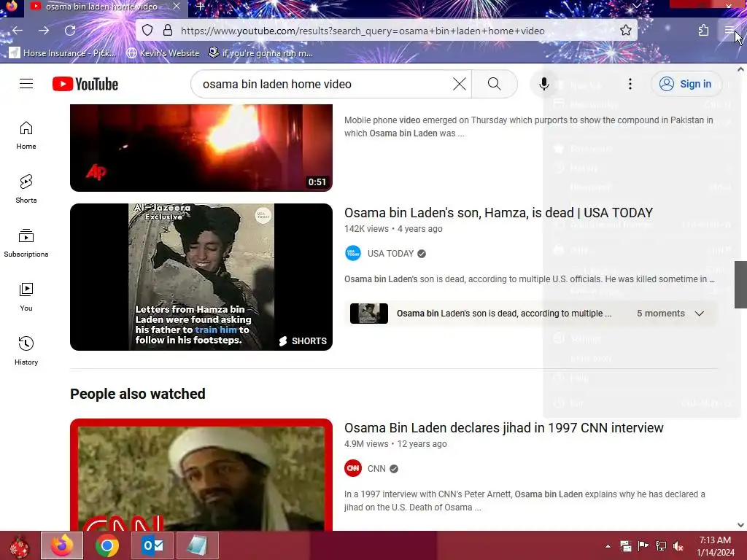Open the YouTube guide hamburger menu
747x560 pixels.
26,84
